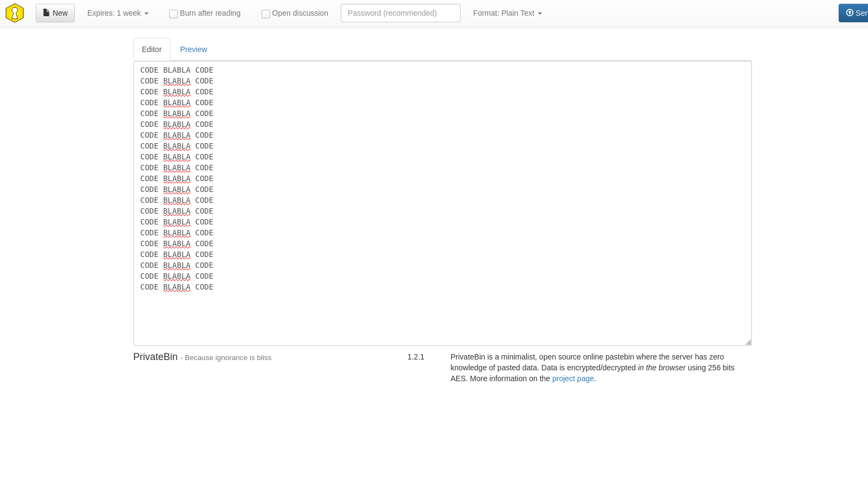Open the Format: Plain Text dropdown

pyautogui.click(x=507, y=13)
